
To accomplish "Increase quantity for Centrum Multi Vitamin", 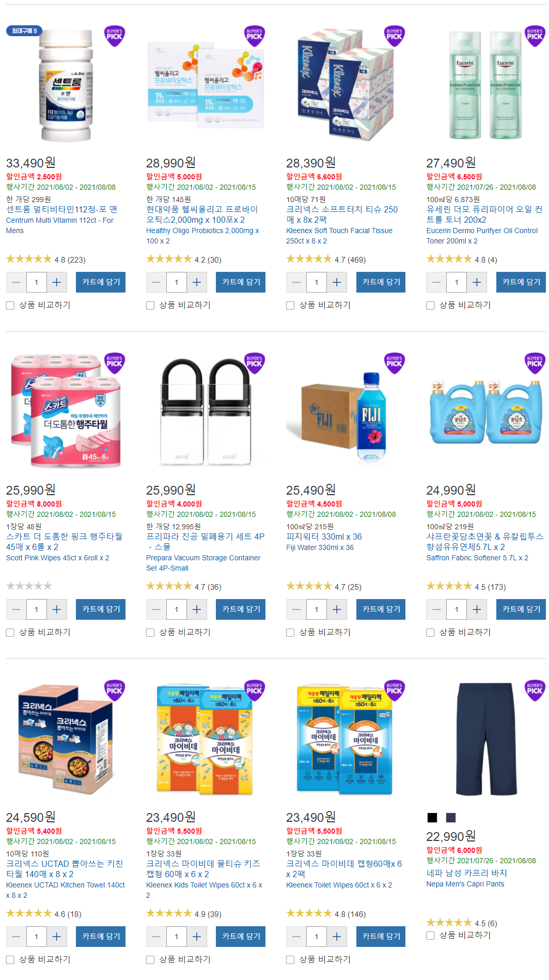I will (x=57, y=282).
